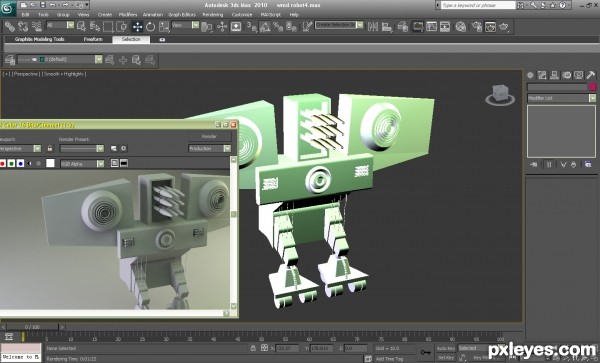Click the Select and Manipulate tool
This screenshot has height=363, width=600.
tap(222, 26)
